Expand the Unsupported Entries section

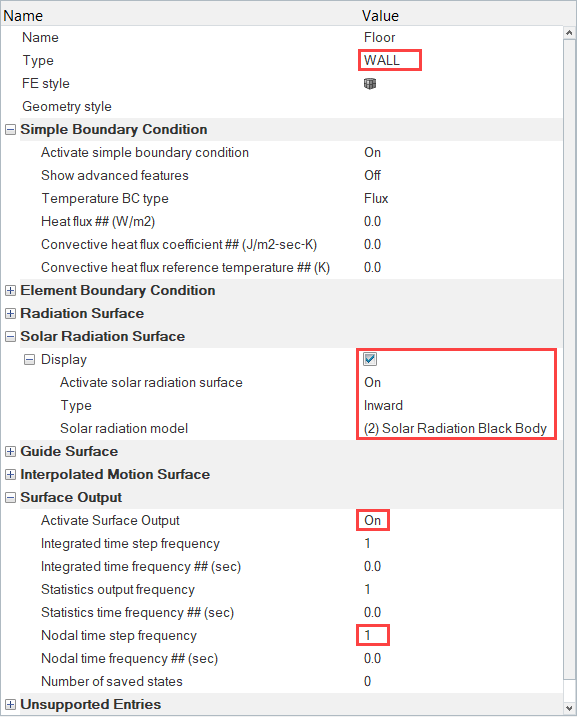tap(10, 704)
